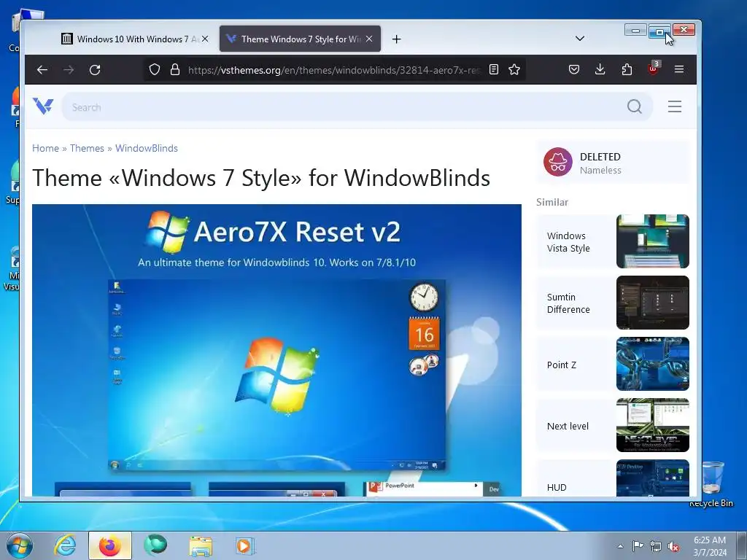This screenshot has width=747, height=560.
Task: Go back to the previous page
Action: (x=42, y=70)
